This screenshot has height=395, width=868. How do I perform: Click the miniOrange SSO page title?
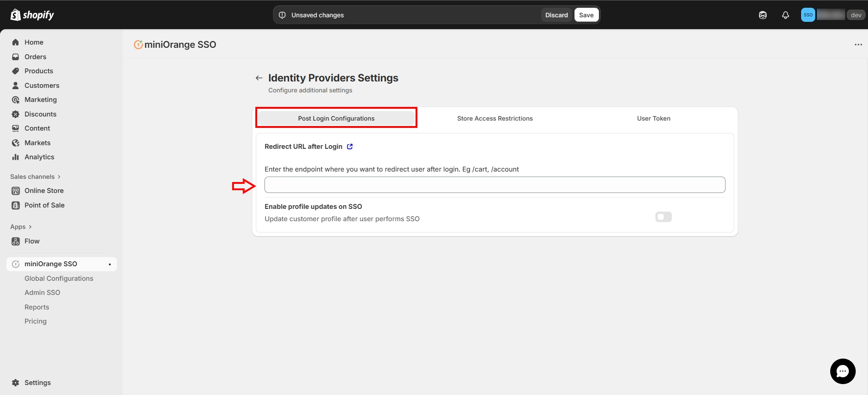pos(180,45)
